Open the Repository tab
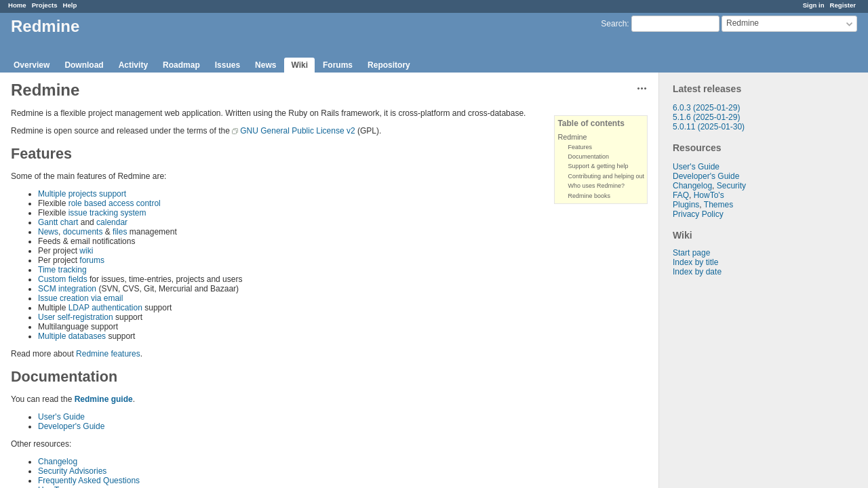The image size is (868, 488). [x=389, y=65]
